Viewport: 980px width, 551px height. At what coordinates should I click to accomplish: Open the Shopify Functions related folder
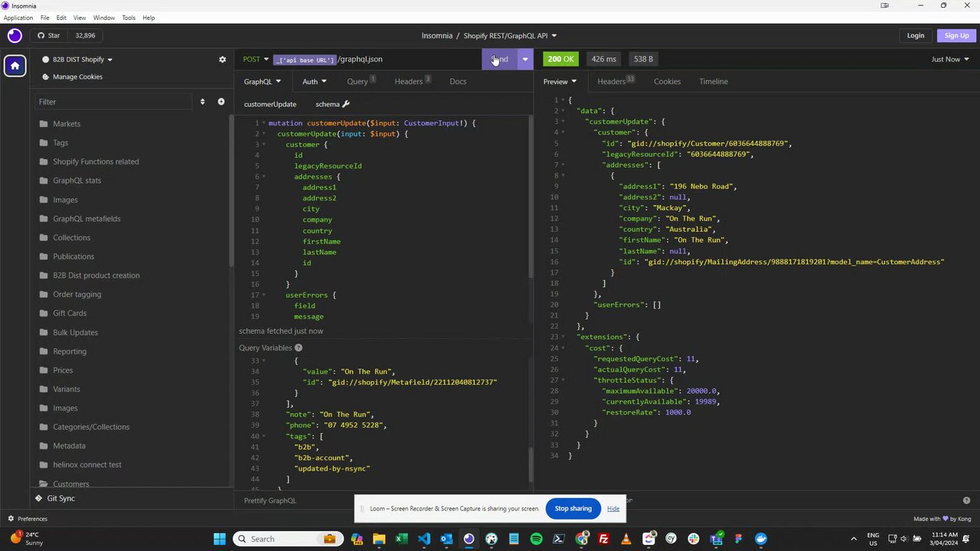96,161
